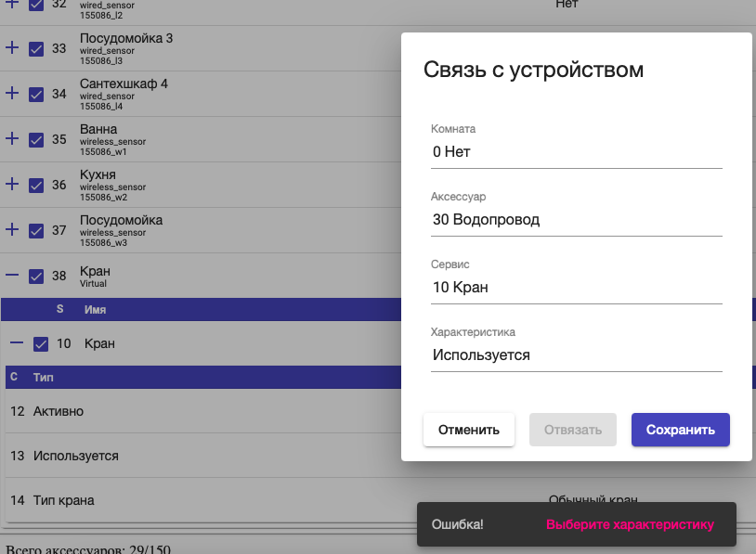Open the Аксессуар dropdown showing 30 Водопровод

[x=576, y=220]
